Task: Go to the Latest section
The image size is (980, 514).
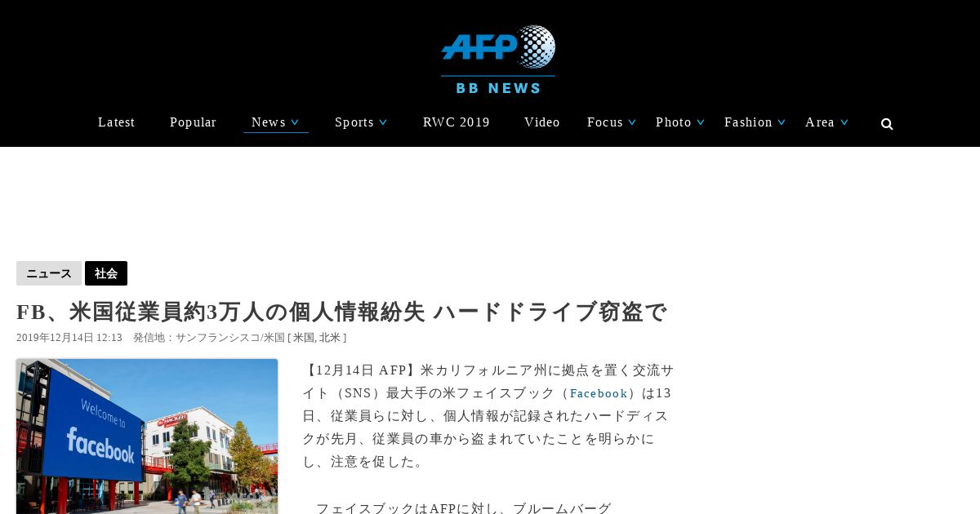Action: tap(117, 122)
